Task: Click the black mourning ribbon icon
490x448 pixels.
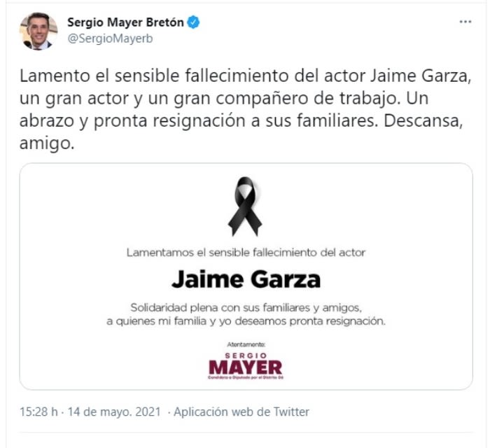Action: click(245, 206)
